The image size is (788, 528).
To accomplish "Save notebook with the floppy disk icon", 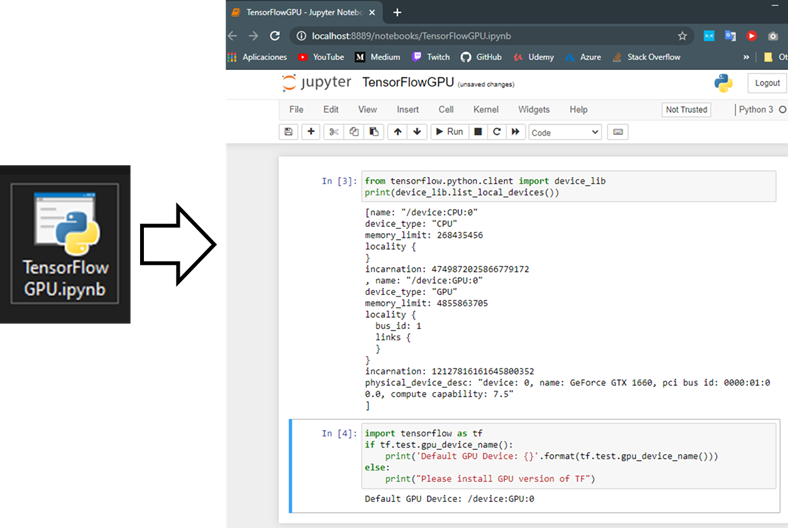I will point(288,132).
